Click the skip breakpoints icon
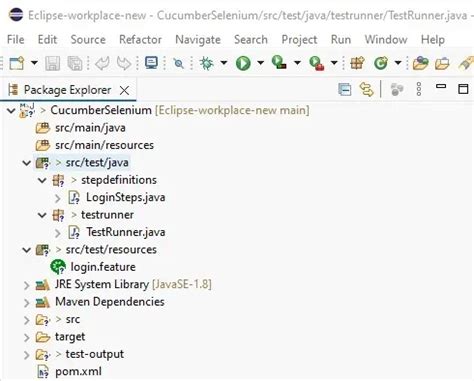474x381 pixels. coord(178,63)
